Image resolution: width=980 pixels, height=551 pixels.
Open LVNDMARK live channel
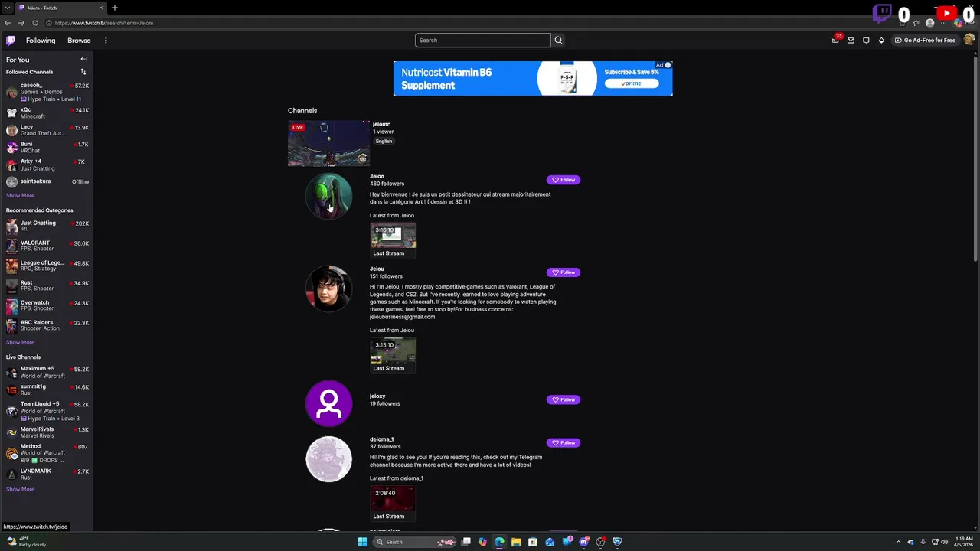click(47, 474)
